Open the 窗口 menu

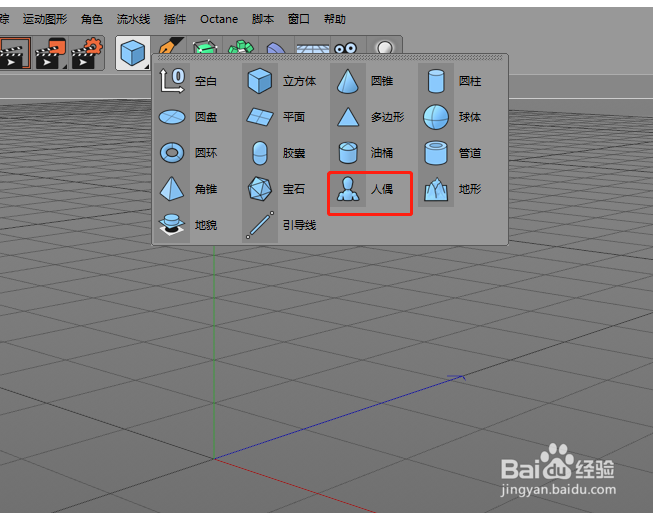299,19
